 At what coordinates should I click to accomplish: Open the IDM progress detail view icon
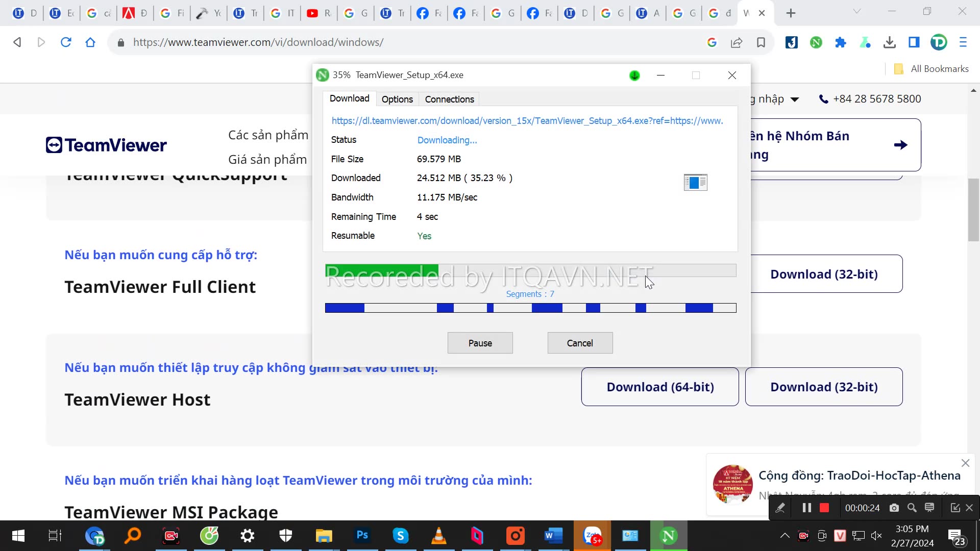click(x=695, y=182)
